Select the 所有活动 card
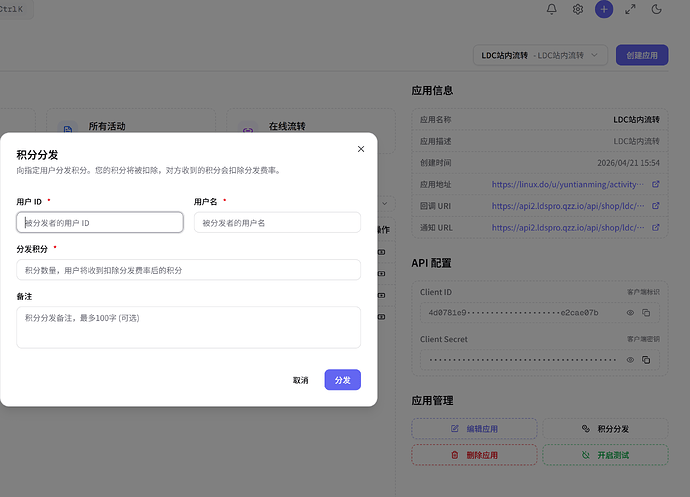The width and height of the screenshot is (690, 497). click(131, 121)
